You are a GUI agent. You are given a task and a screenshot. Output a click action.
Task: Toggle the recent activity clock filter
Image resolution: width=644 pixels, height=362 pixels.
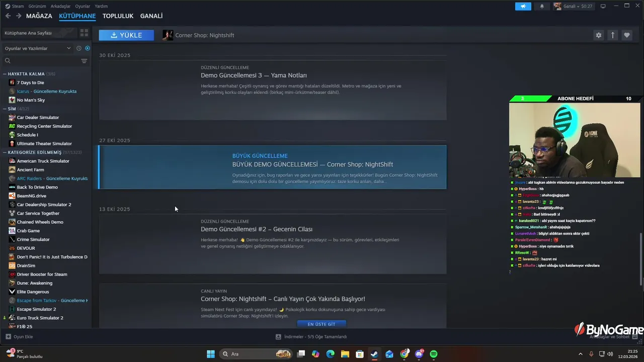[x=79, y=48]
